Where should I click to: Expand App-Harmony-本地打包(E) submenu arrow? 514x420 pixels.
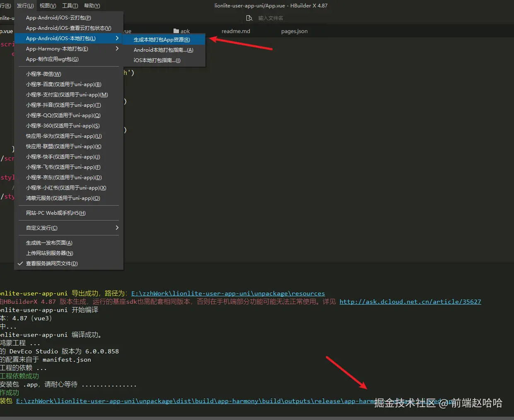pos(117,48)
